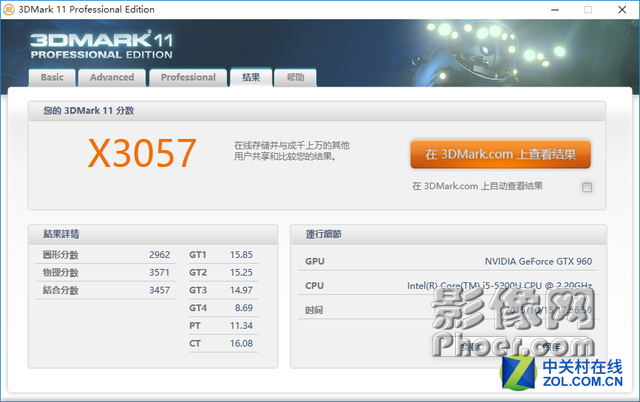The width and height of the screenshot is (640, 402).
Task: Select the GT1 result 15.85
Action: (241, 255)
